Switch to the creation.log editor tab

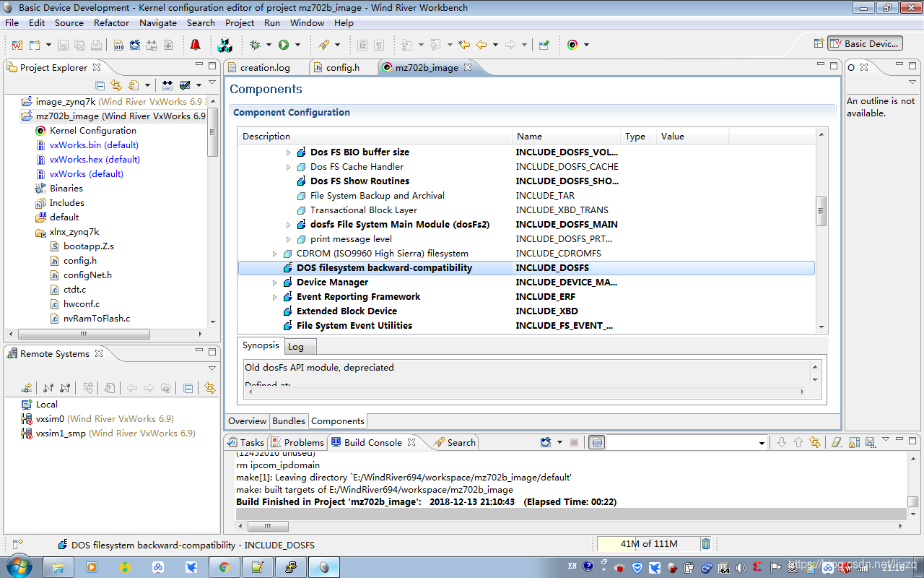(x=265, y=67)
